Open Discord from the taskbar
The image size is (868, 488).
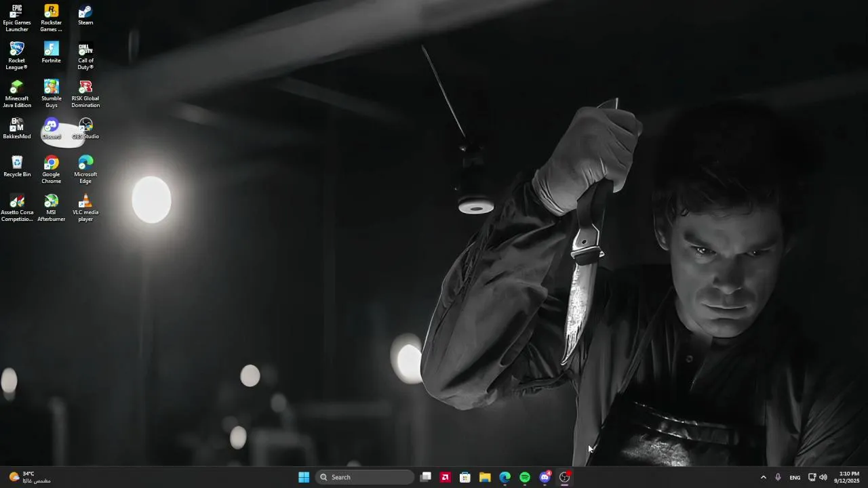pos(545,477)
